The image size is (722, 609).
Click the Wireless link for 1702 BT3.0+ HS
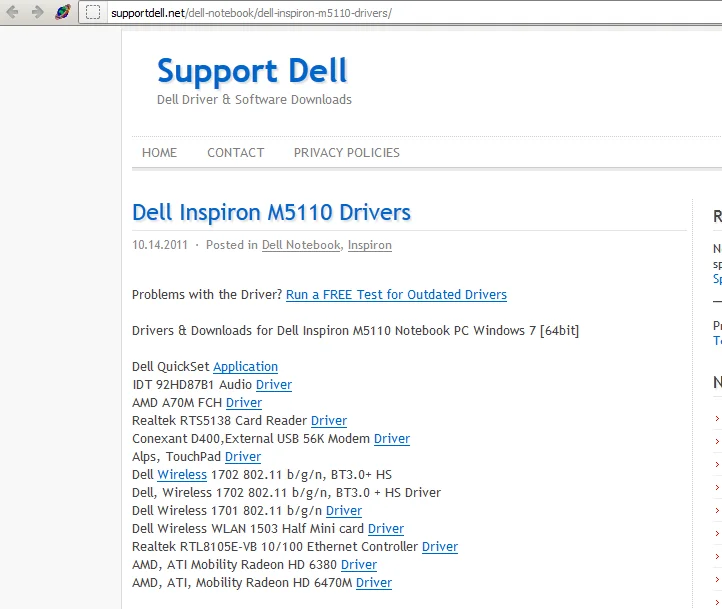182,475
